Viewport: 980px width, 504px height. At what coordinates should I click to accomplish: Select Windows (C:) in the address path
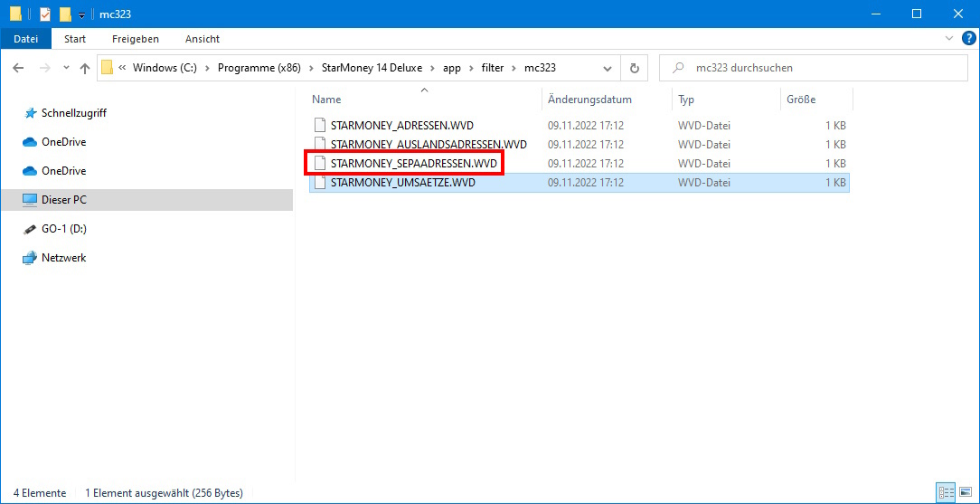click(165, 68)
